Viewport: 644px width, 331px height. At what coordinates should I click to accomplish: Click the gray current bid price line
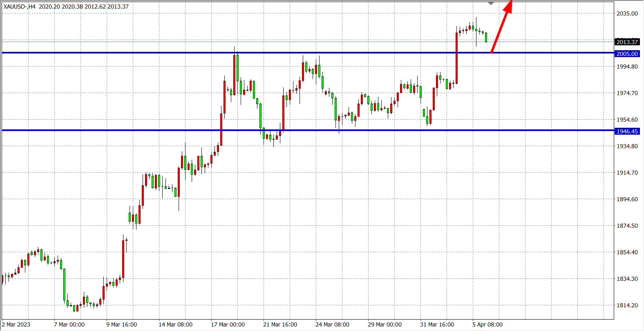286,42
